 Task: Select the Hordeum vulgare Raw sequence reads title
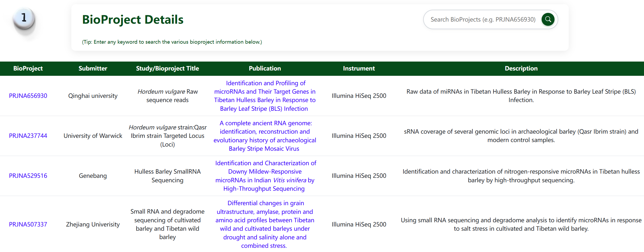[x=167, y=96]
